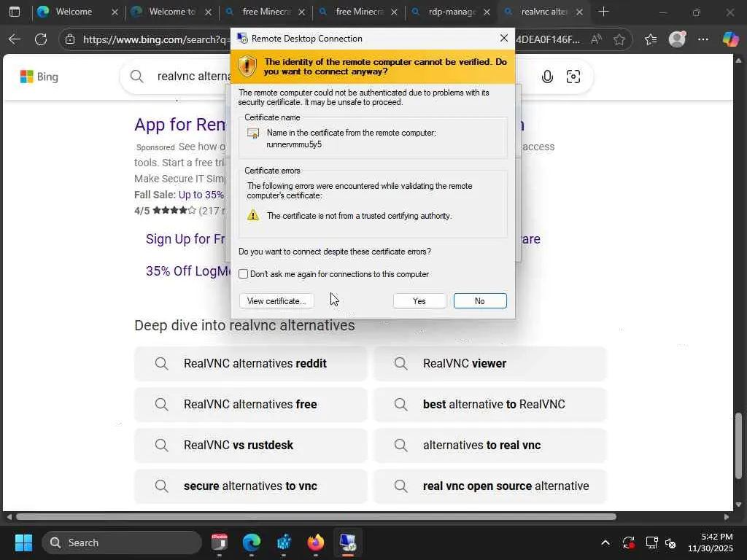The image size is (747, 560).
Task: Click the muted volume tray icon
Action: tap(671, 542)
